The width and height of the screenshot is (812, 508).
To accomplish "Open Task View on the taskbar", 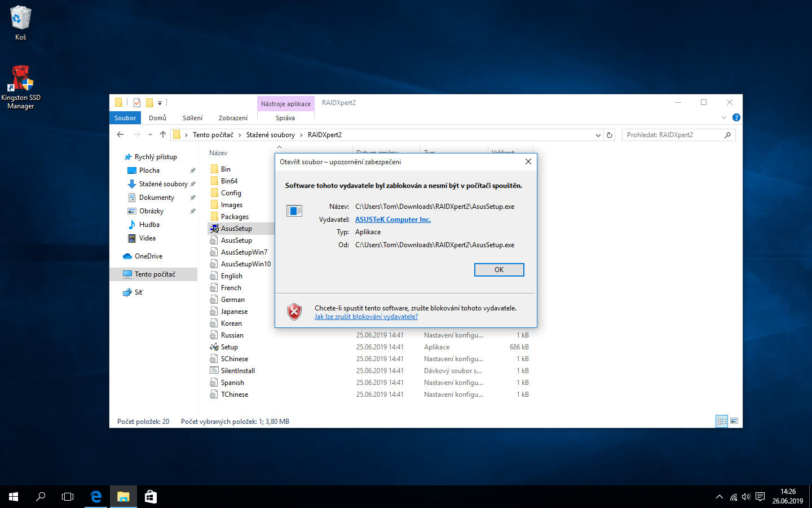I will point(68,497).
